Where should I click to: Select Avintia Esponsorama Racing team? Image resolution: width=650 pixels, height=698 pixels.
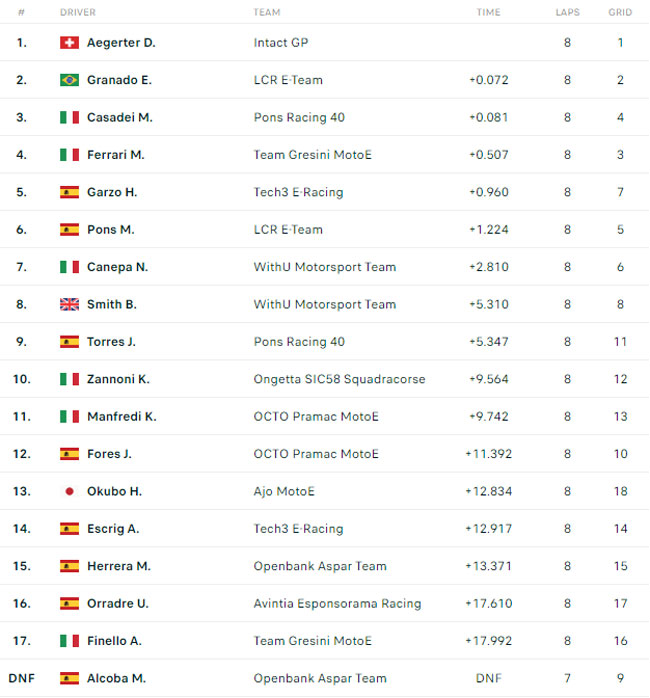click(337, 604)
